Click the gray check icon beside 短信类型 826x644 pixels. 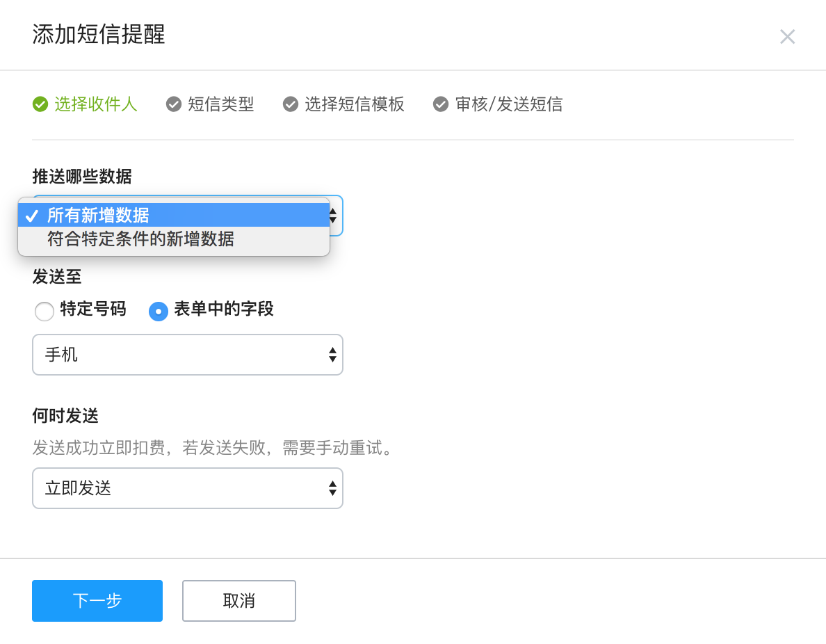173,104
